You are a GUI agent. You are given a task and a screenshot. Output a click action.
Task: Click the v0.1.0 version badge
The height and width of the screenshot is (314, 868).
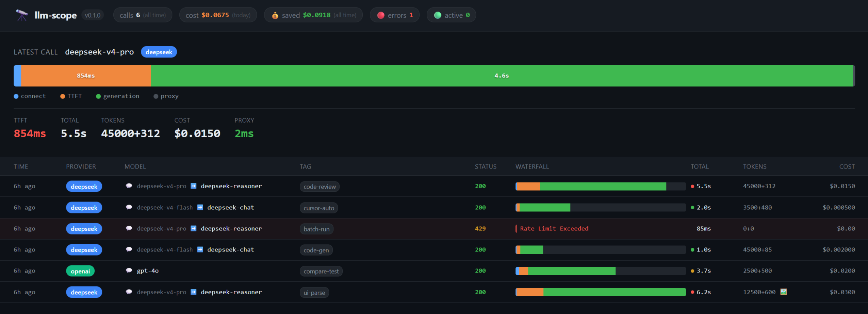[x=93, y=15]
